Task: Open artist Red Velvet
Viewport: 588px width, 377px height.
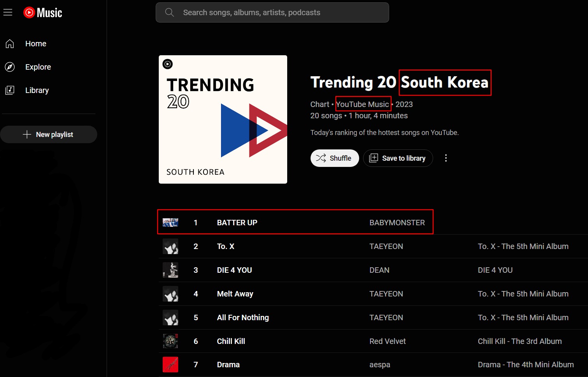Action: pos(388,341)
